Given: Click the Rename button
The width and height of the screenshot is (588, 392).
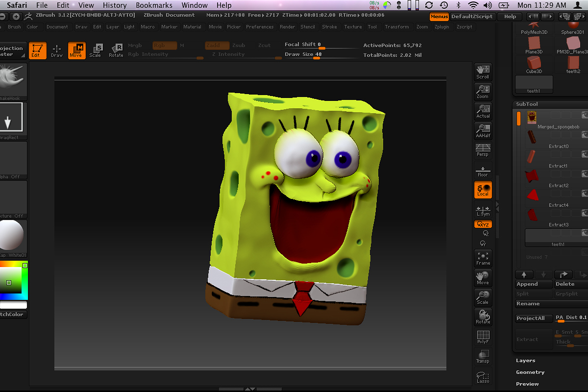Looking at the screenshot, I should [x=551, y=304].
